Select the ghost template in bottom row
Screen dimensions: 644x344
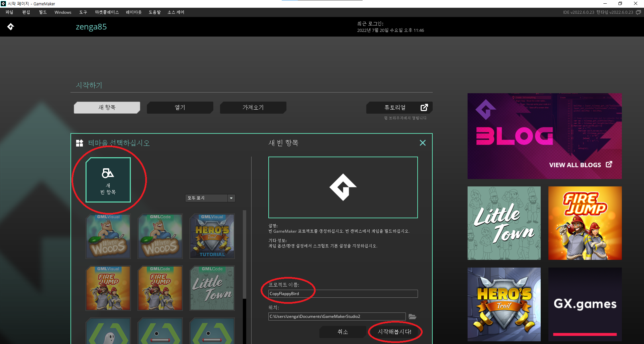pyautogui.click(x=108, y=331)
